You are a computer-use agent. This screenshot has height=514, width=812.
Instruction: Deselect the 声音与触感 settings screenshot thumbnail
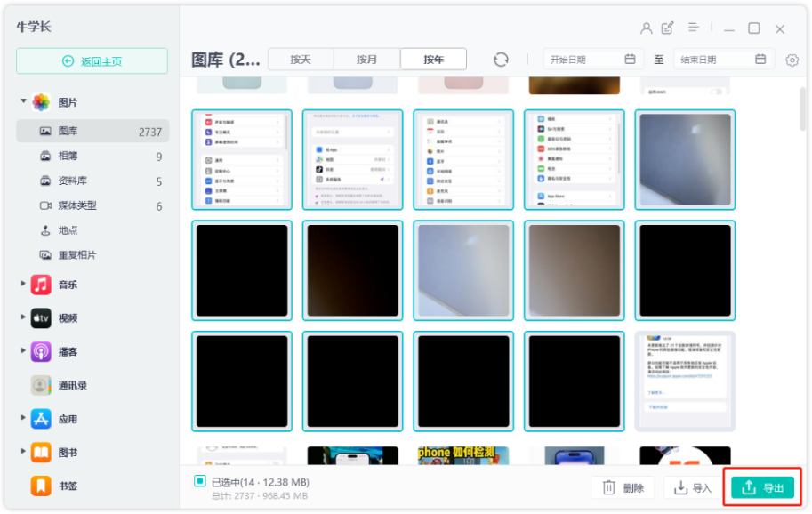(x=242, y=159)
